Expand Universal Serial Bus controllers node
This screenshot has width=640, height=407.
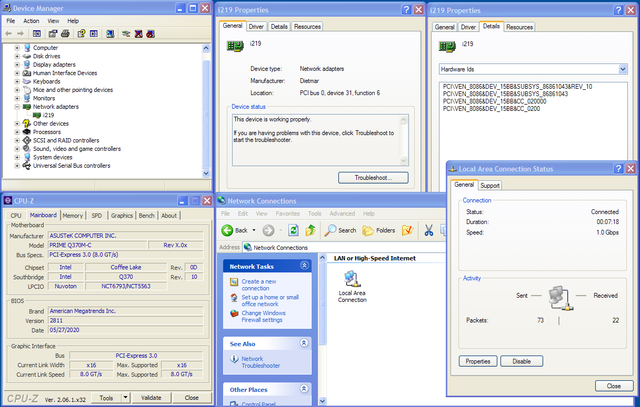coord(17,166)
